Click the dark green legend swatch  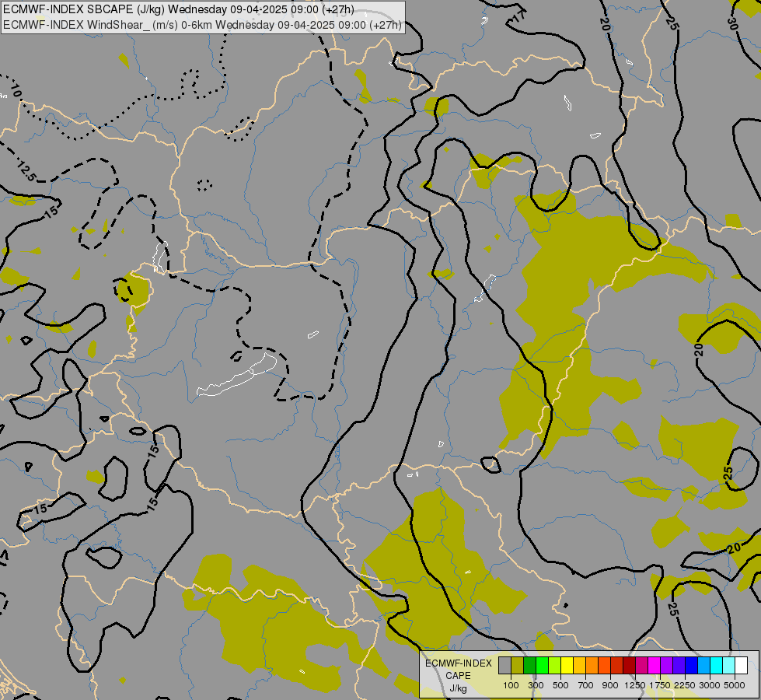[x=529, y=666]
